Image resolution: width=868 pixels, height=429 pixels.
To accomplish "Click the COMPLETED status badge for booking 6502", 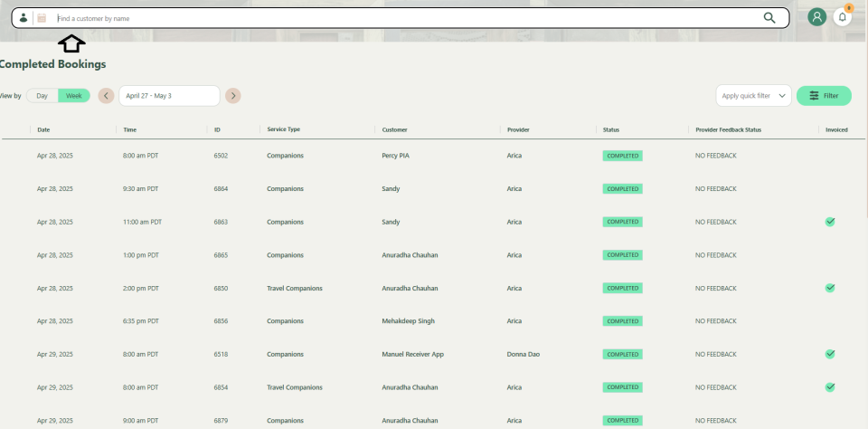I will [x=622, y=156].
